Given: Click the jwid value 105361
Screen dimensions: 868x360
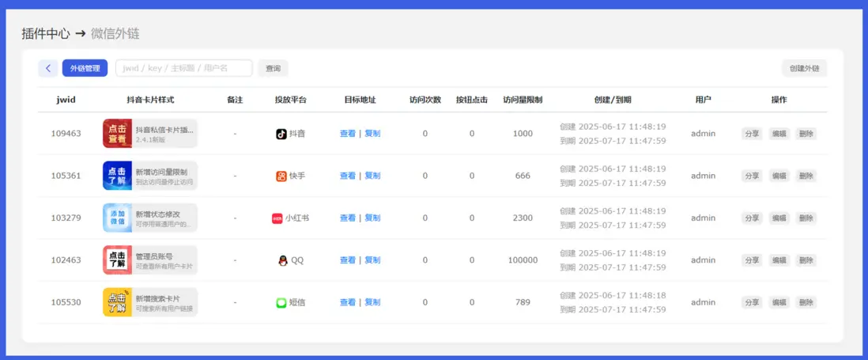Looking at the screenshot, I should (x=66, y=176).
